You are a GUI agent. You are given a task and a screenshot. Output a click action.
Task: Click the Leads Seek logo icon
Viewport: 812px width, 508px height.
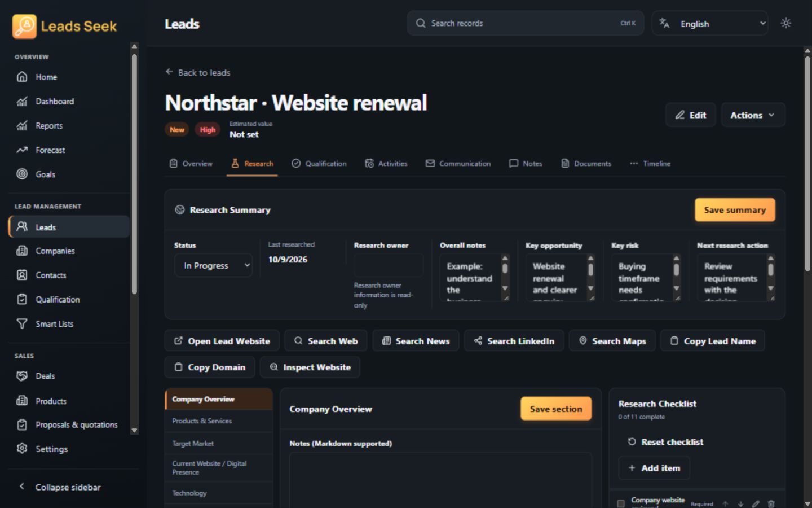(24, 26)
